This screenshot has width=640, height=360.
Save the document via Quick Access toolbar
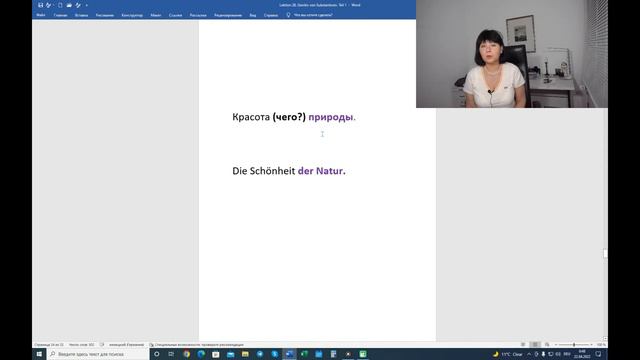click(x=40, y=5)
